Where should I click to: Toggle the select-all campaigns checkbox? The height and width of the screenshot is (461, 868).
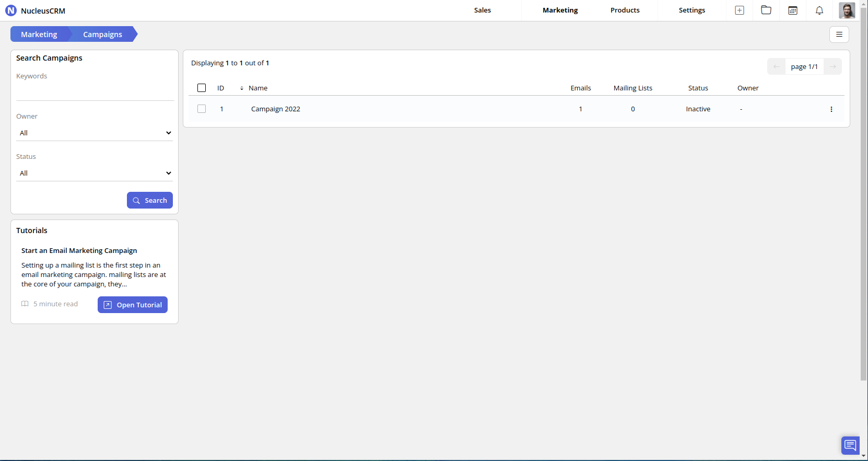[202, 88]
